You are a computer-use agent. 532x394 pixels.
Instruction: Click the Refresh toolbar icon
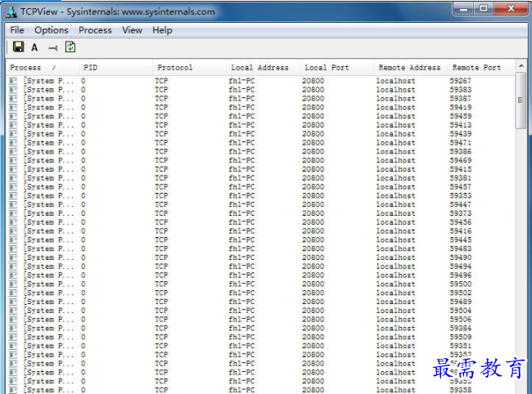(x=70, y=47)
